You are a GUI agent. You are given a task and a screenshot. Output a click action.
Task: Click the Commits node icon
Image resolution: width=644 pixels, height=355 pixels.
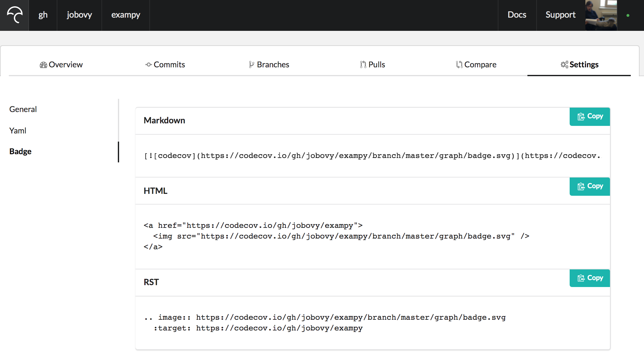coord(149,65)
